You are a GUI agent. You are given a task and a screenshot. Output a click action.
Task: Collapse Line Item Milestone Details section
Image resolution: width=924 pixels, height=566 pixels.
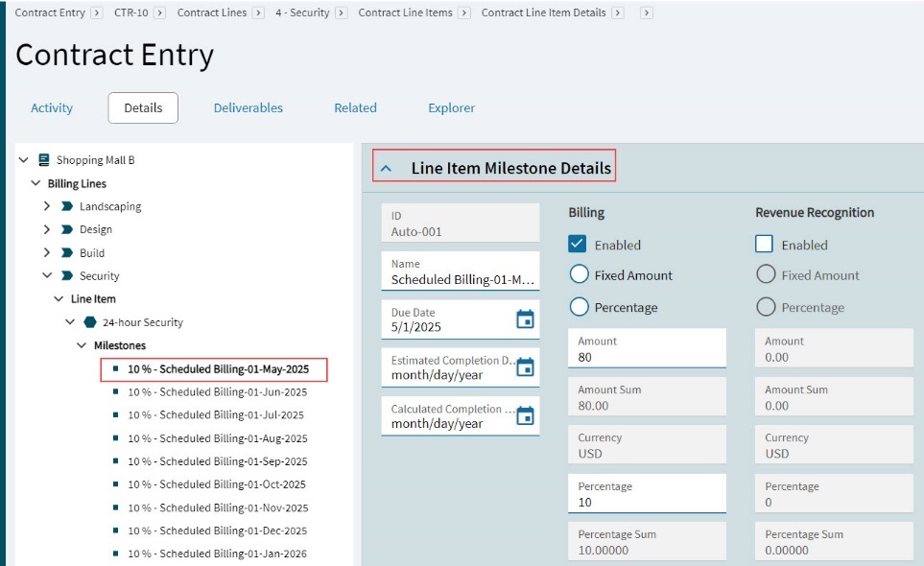pos(386,169)
